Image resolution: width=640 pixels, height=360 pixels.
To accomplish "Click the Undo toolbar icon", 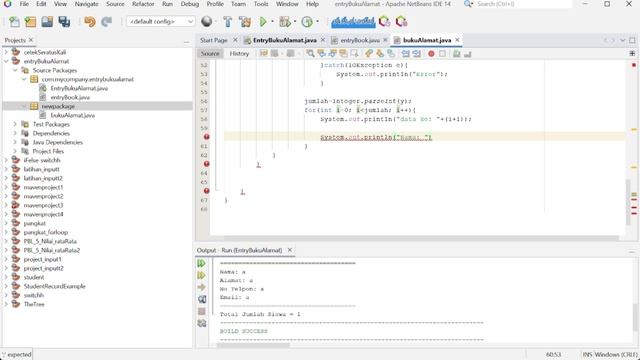I will pyautogui.click(x=89, y=22).
